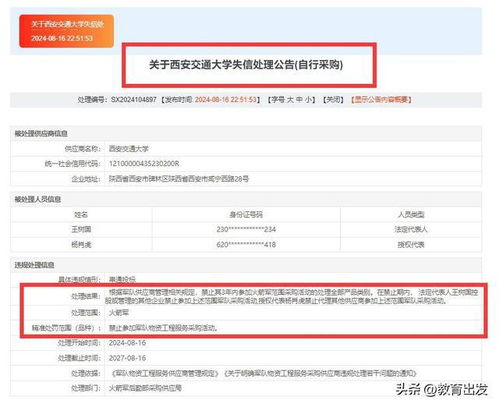Viewport: 499px width, 407px height.
Task: Click the supplier name value 西安交通大学
Action: tap(129, 149)
